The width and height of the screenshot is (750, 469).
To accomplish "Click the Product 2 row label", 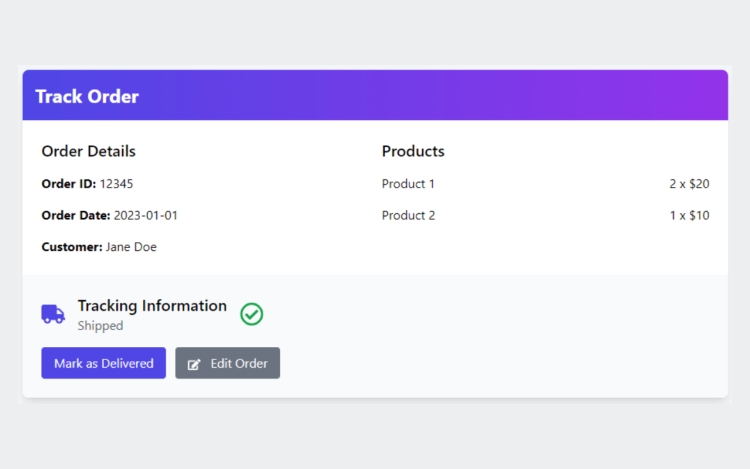I will tap(408, 215).
